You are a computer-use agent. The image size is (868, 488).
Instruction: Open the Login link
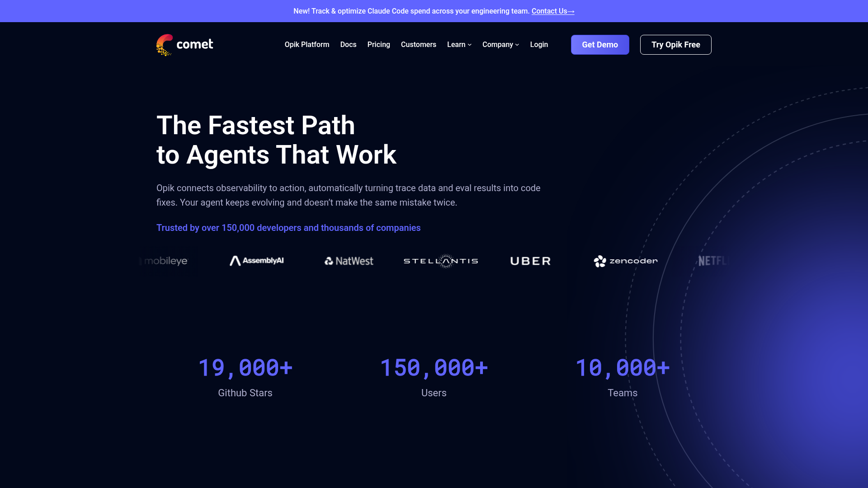539,45
